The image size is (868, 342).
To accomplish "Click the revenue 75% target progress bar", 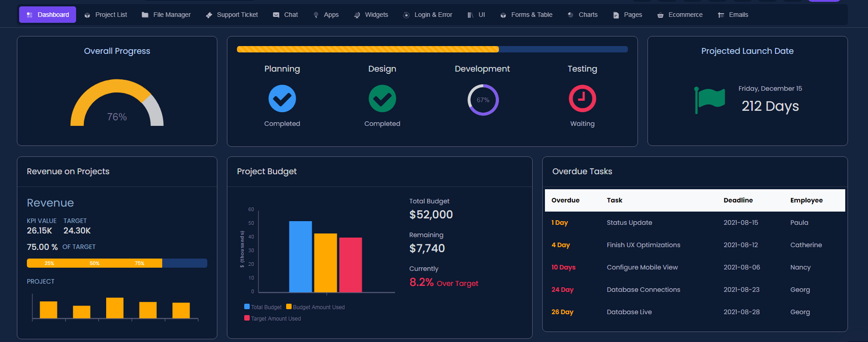I will click(117, 263).
